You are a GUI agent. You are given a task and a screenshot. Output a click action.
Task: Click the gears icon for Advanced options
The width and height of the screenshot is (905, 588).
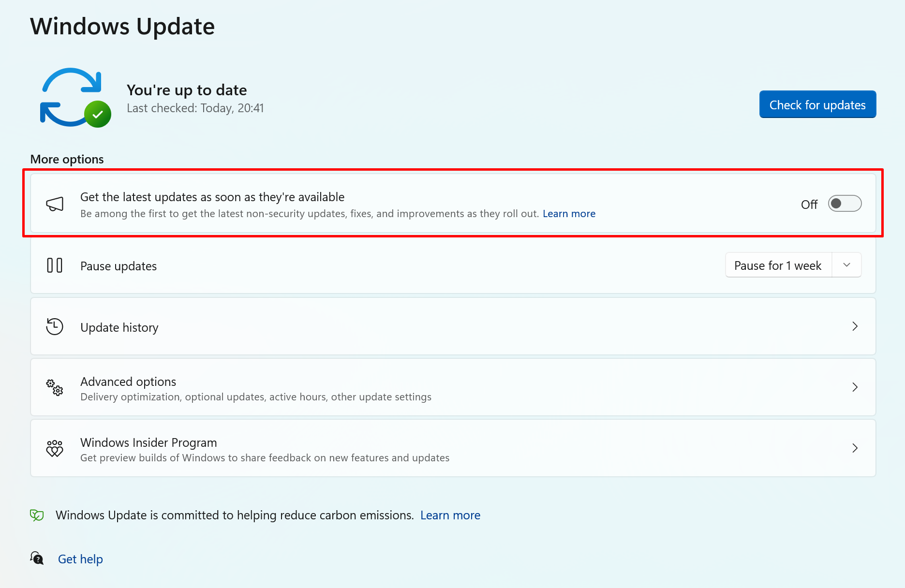pos(55,387)
